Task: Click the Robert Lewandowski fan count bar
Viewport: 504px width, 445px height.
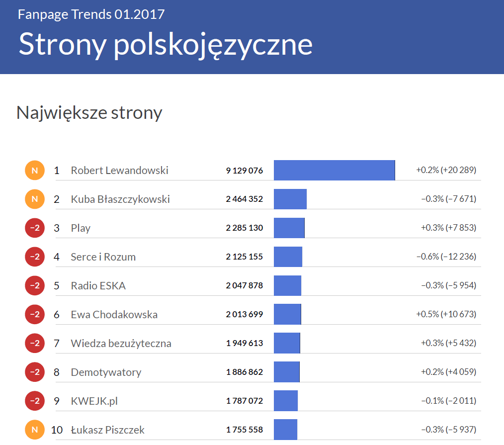Action: click(x=334, y=171)
